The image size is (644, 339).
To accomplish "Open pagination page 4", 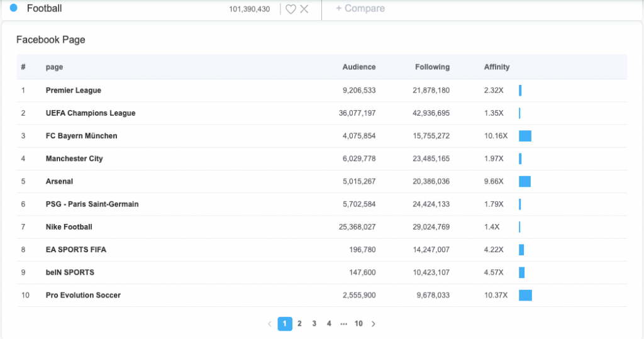I will pos(329,324).
